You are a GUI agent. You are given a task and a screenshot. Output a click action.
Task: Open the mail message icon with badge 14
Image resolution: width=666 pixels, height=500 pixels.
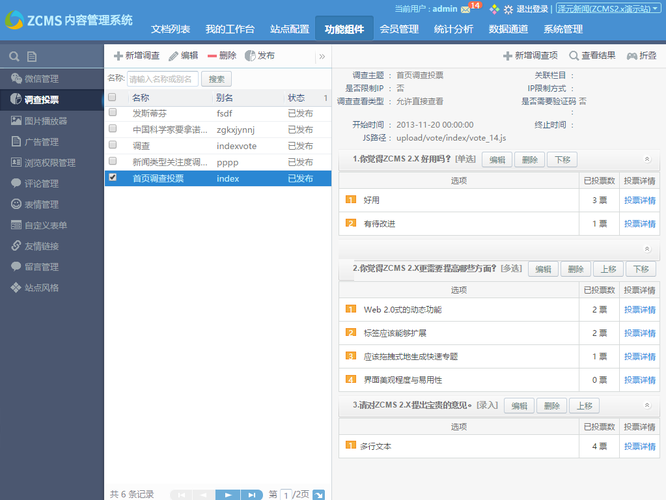[466, 9]
